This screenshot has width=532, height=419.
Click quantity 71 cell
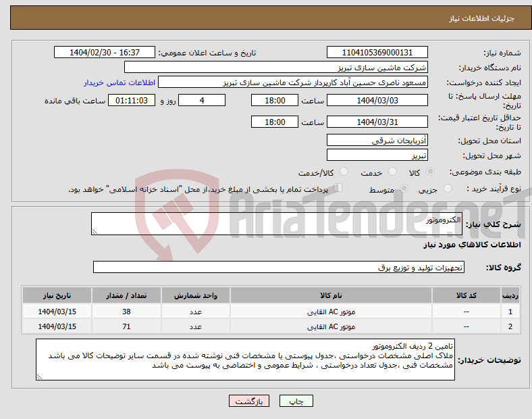pos(126,326)
